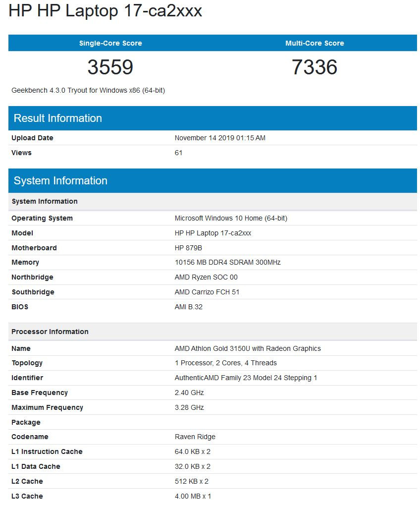Viewport: 420px width, 508px height.
Task: Select 1 Processor, 2 Cores, 4 Threads value
Action: click(x=226, y=363)
